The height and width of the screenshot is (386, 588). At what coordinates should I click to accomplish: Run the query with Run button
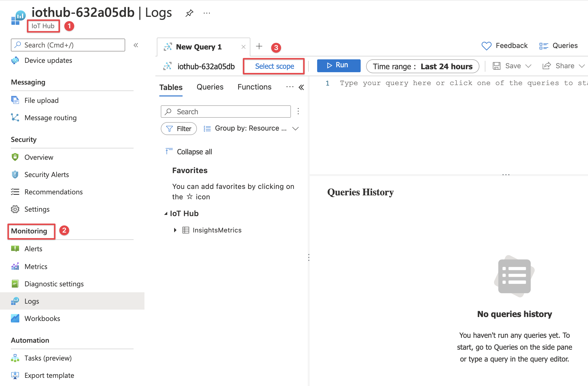coord(338,66)
